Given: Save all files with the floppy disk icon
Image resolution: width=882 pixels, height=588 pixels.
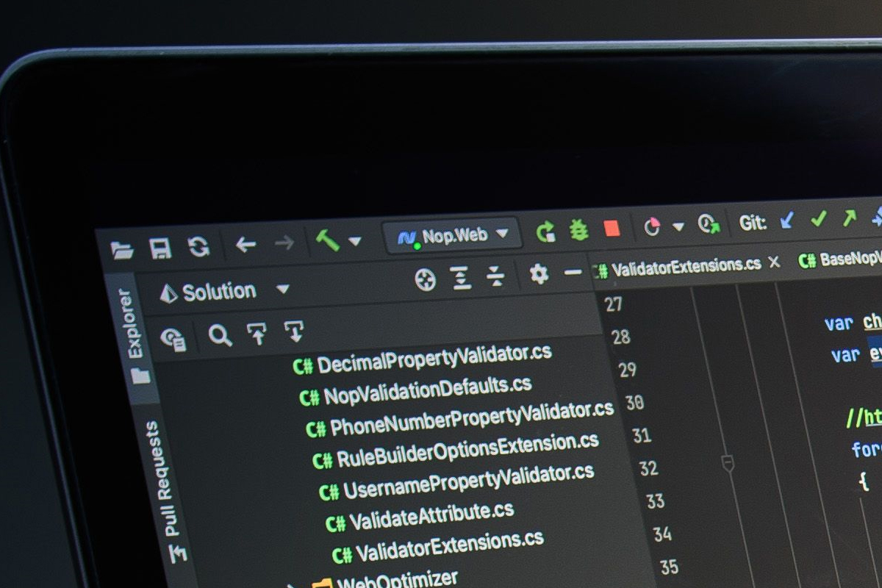Looking at the screenshot, I should coord(160,248).
